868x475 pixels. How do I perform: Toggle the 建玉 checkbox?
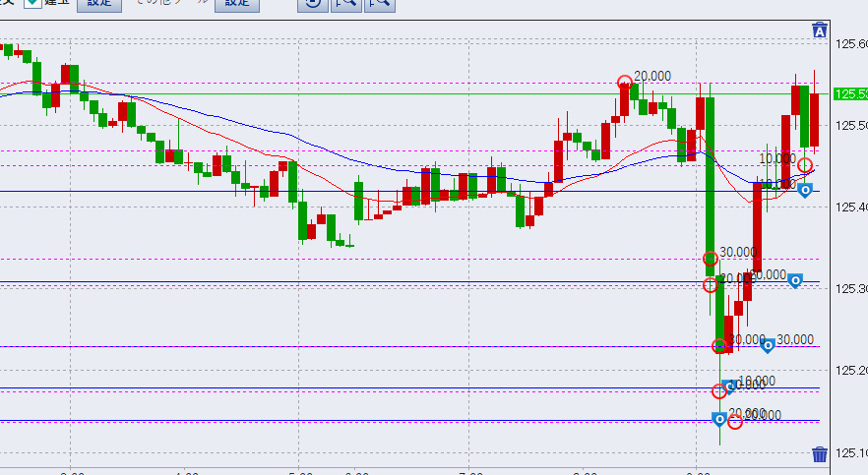[x=31, y=4]
